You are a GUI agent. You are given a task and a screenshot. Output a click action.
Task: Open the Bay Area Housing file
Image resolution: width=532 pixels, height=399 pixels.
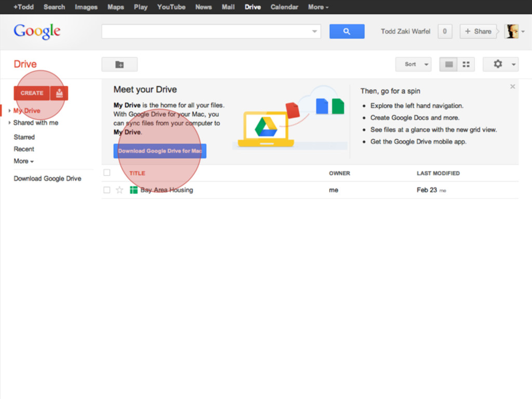click(167, 190)
